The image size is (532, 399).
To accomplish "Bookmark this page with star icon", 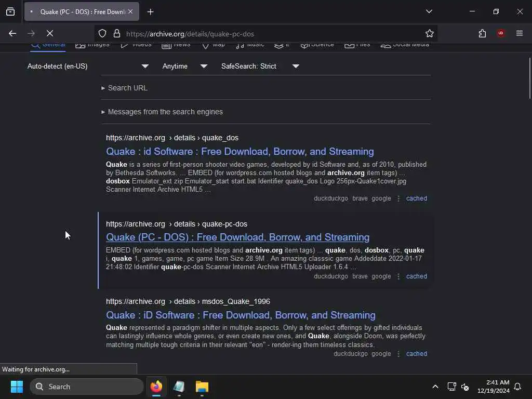I will [x=429, y=33].
